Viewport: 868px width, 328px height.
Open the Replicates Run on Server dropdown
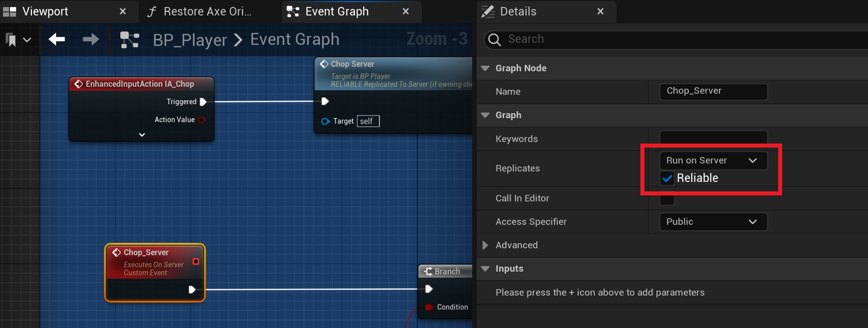pyautogui.click(x=713, y=161)
